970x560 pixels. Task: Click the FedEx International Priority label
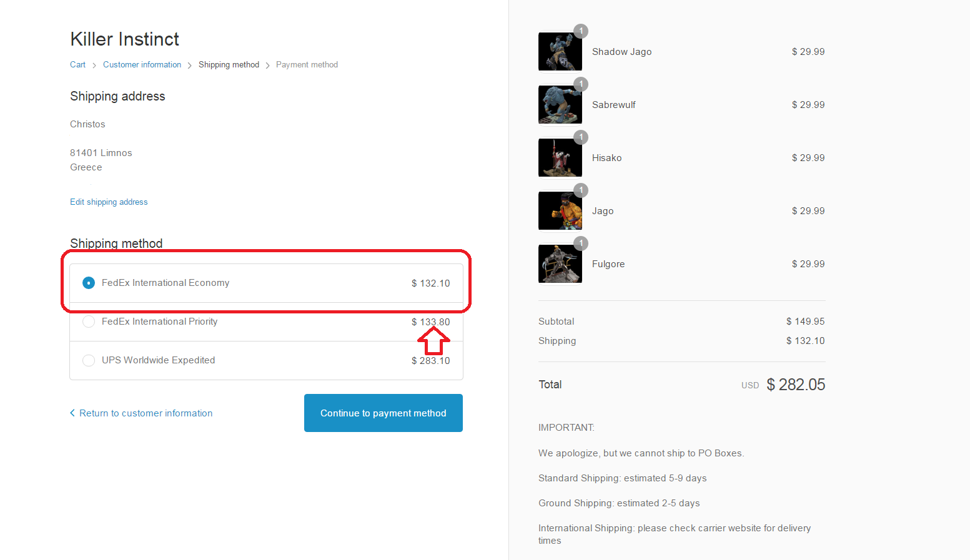(x=159, y=322)
